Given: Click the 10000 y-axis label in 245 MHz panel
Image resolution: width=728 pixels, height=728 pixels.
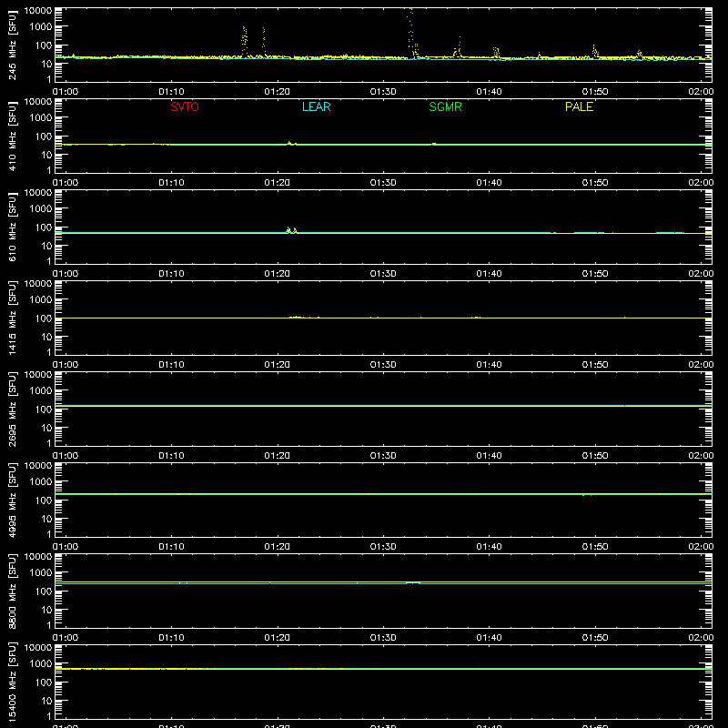Looking at the screenshot, I should click(38, 11).
